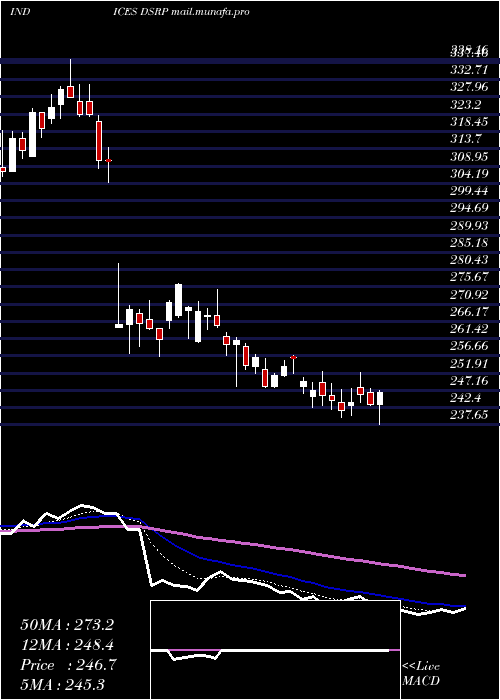The height and width of the screenshot is (700, 500).
Task: Click the 323.2 price axis label
Action: (466, 104)
